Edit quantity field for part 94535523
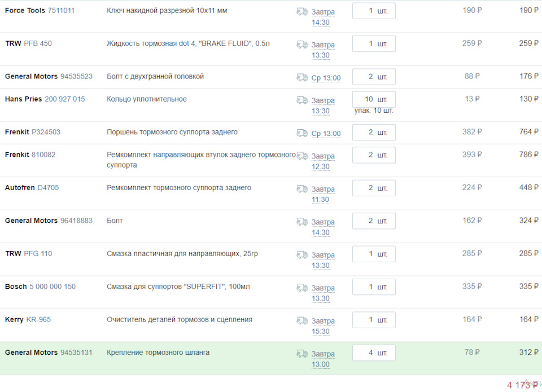 click(x=374, y=77)
